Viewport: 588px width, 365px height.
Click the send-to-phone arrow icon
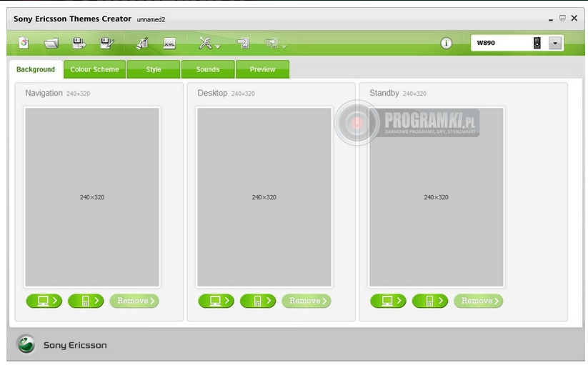(x=244, y=43)
